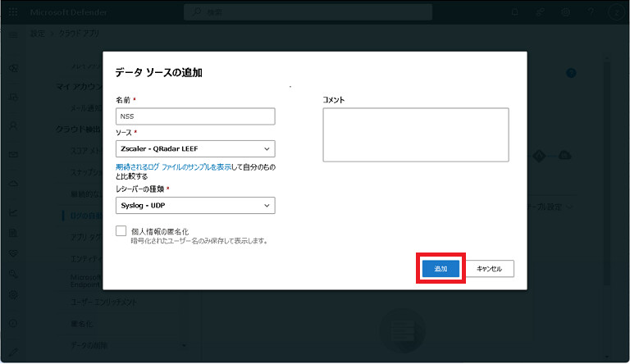Viewport: 630px width, 364px height.
Task: Click the cloud icon in the background diagram
Action: (x=565, y=155)
